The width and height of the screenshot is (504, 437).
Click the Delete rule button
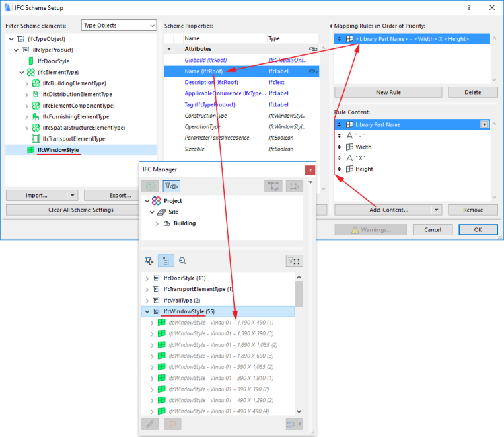pos(472,93)
